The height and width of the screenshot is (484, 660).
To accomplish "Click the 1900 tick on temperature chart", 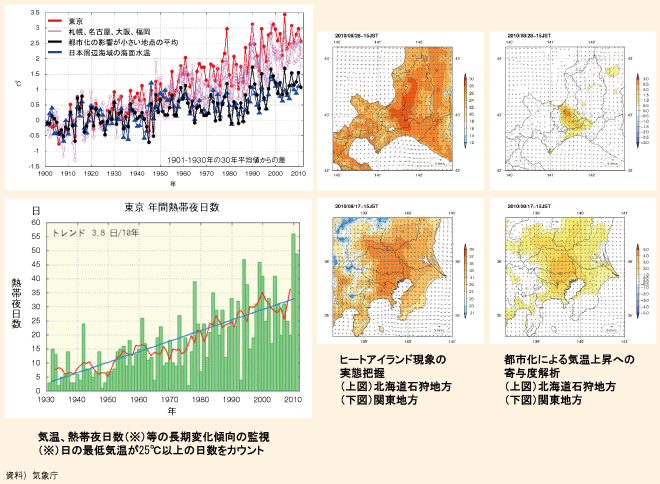I will point(45,173).
